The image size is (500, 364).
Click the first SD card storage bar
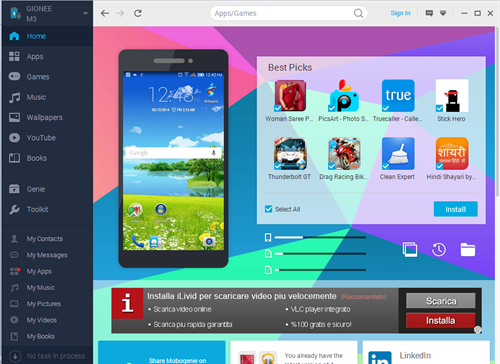pos(320,254)
